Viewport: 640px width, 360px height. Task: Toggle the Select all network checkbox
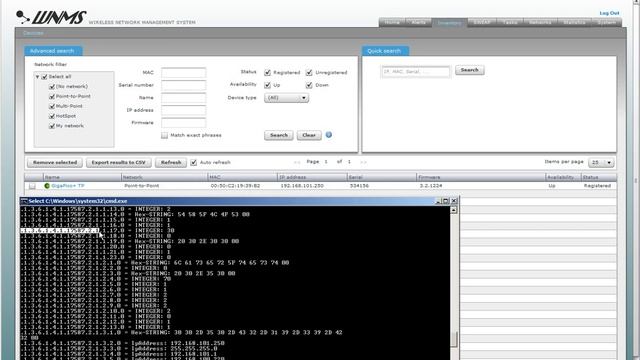44,77
